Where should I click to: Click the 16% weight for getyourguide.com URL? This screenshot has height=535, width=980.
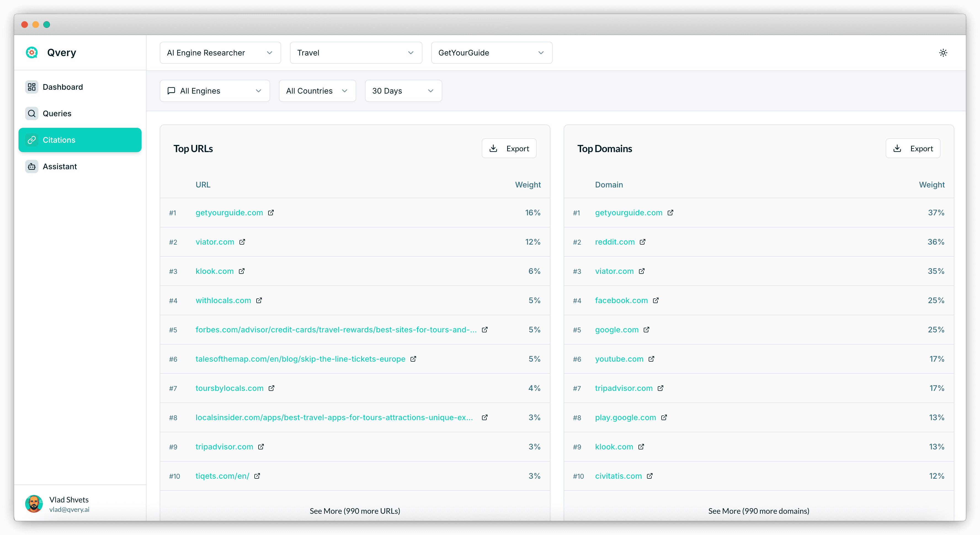pos(532,213)
